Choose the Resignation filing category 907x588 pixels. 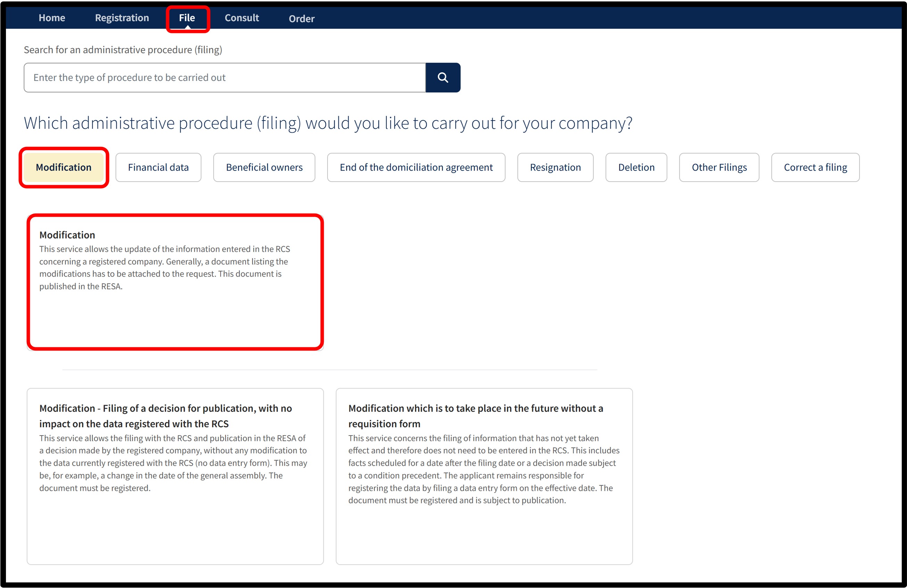coord(555,167)
